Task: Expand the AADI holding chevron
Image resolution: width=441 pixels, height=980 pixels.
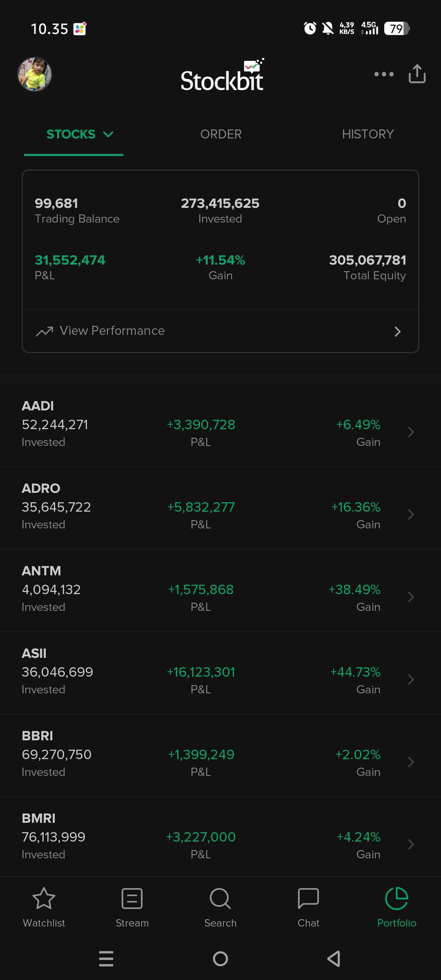Action: click(x=411, y=432)
